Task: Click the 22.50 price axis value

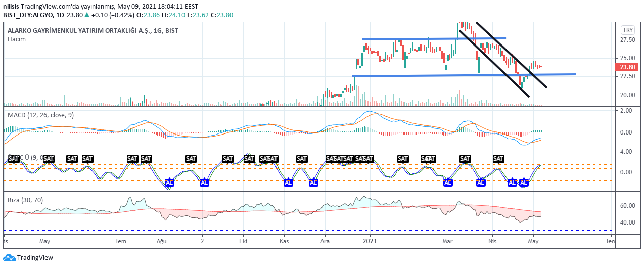Action: (628, 76)
